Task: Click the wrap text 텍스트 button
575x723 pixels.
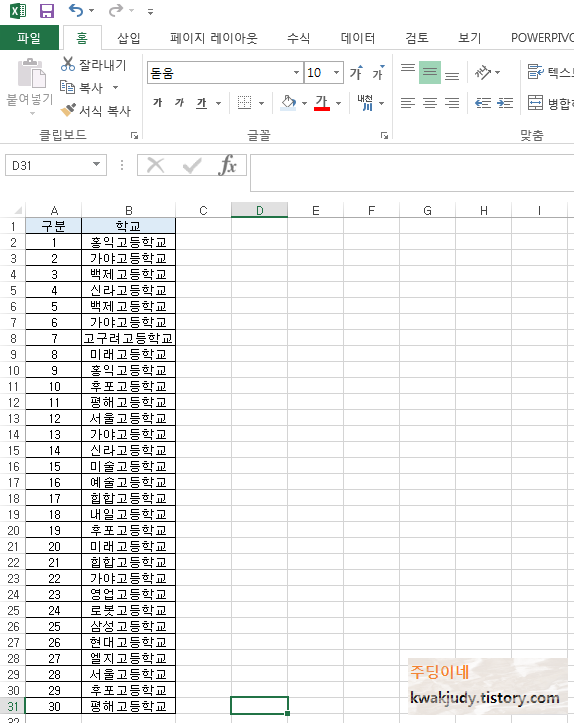Action: tap(551, 72)
